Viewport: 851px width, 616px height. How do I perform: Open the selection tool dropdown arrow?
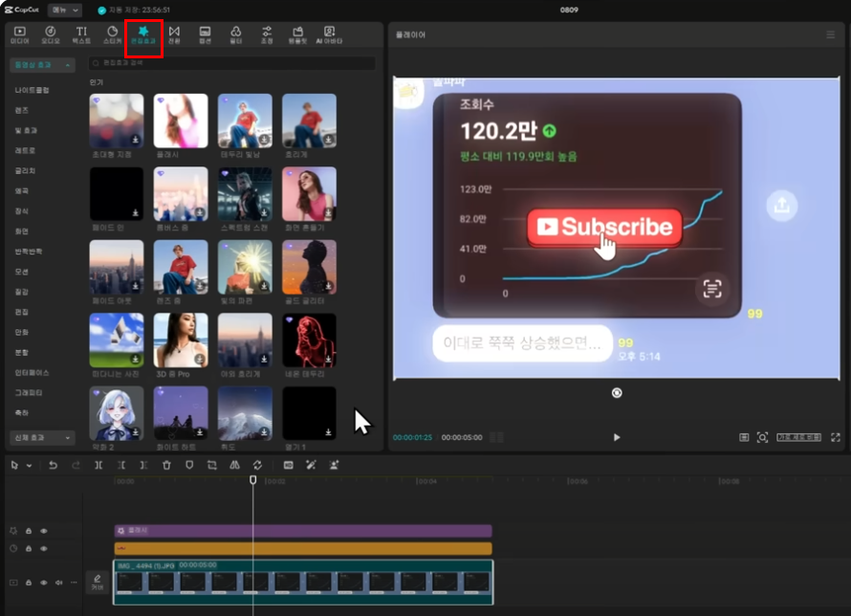click(x=29, y=466)
